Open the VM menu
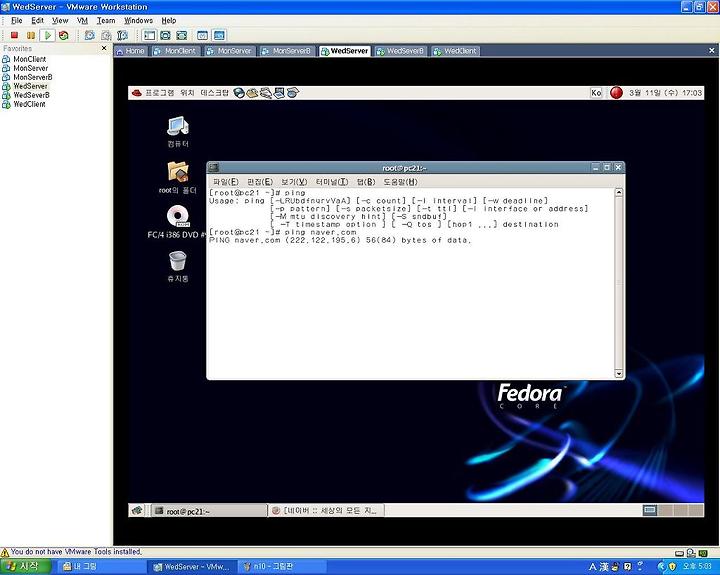Image resolution: width=720 pixels, height=575 pixels. [x=82, y=21]
